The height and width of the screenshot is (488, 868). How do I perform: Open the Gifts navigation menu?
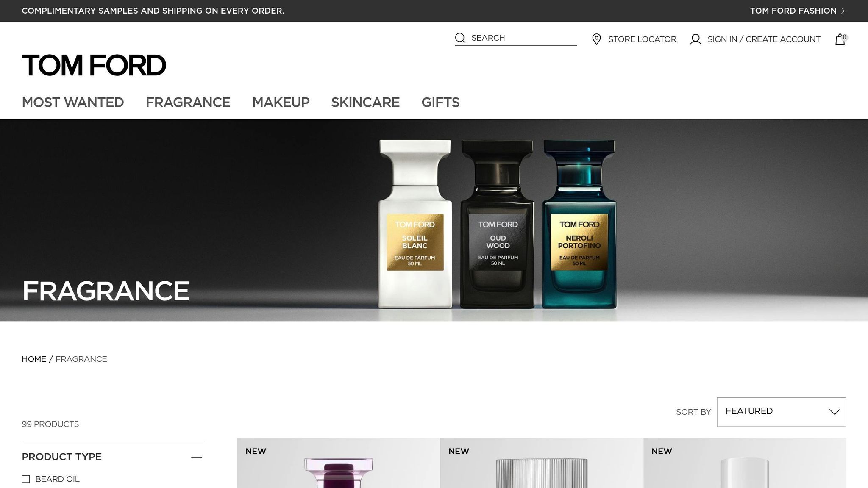click(440, 103)
